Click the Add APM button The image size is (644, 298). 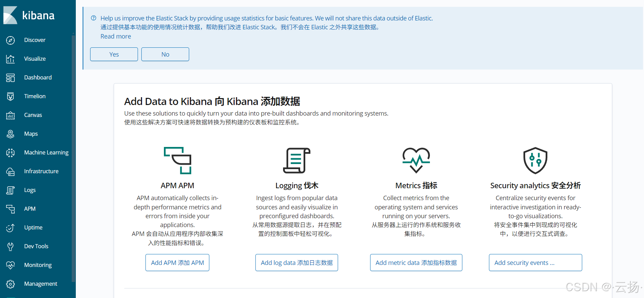click(178, 263)
